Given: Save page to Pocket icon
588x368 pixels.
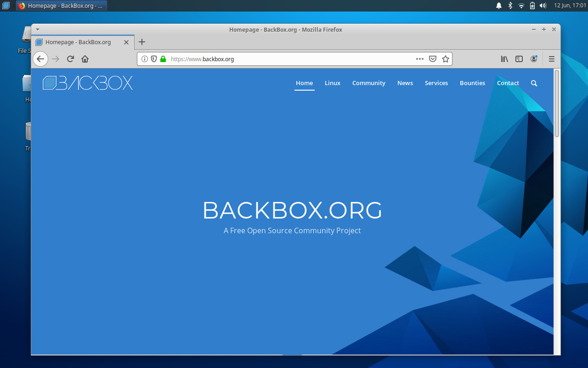Looking at the screenshot, I should 433,59.
